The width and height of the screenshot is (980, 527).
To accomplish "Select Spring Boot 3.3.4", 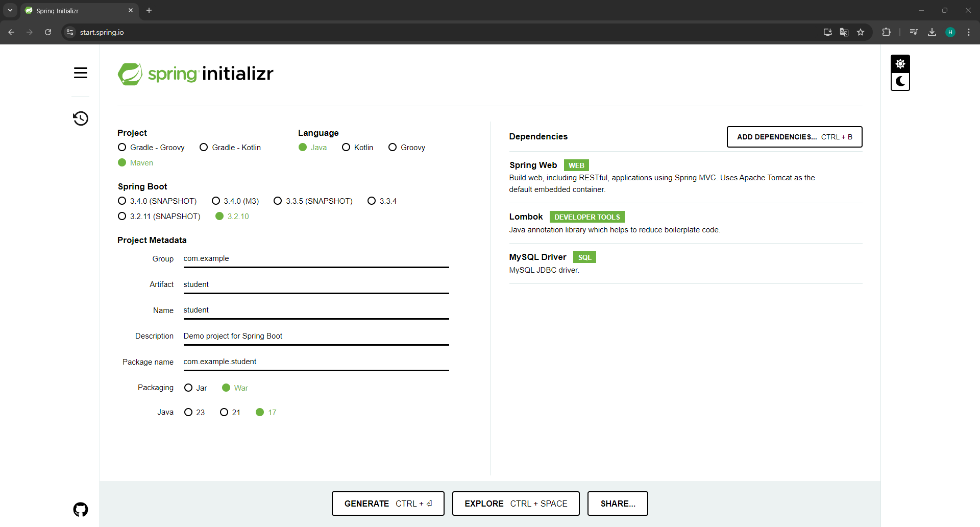I will 382,201.
